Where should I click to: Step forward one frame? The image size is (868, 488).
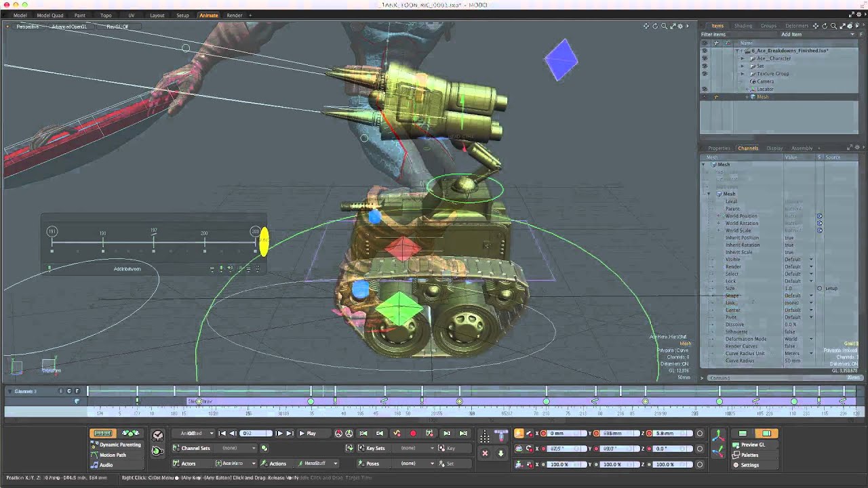279,433
